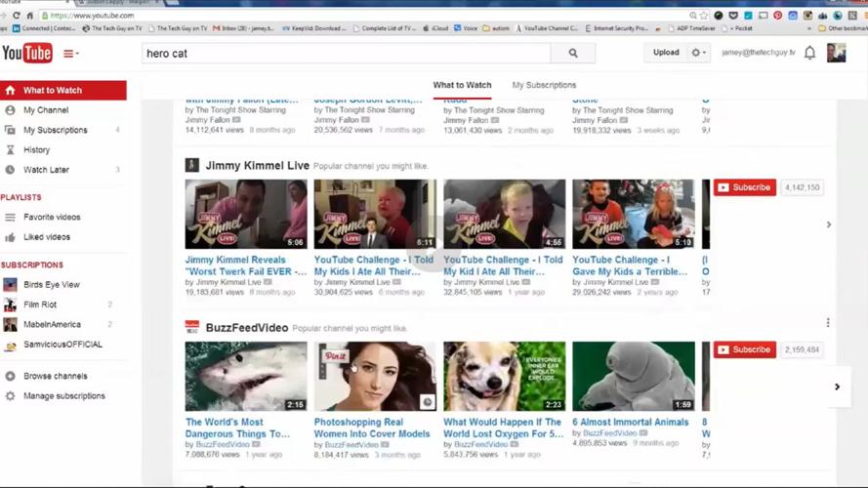Open Birds Eye View subscription
This screenshot has height=488, width=868.
[52, 284]
